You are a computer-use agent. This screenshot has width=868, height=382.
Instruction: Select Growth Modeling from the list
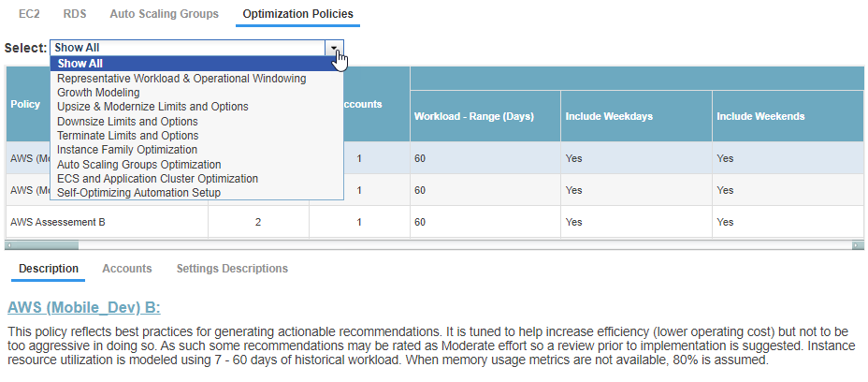98,93
